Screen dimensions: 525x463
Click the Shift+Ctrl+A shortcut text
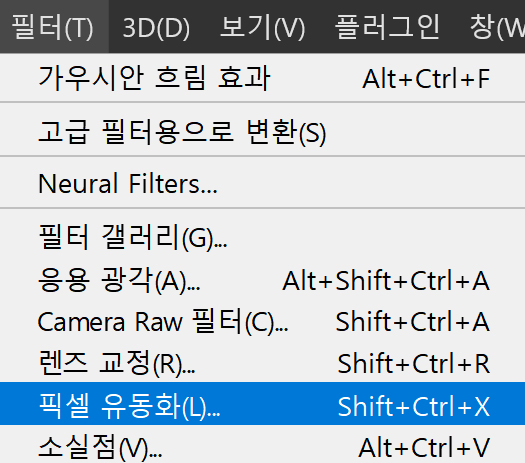[x=413, y=322]
